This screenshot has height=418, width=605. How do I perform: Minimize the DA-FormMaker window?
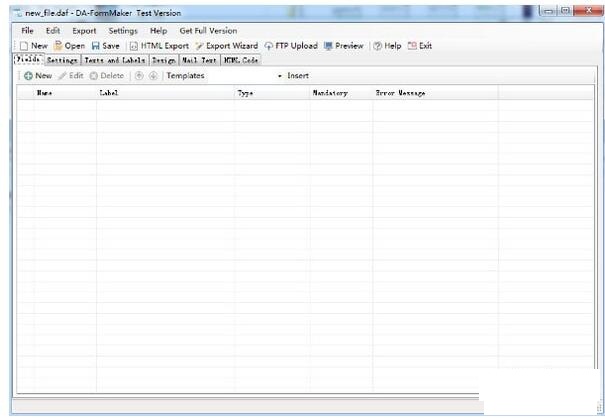[548, 11]
